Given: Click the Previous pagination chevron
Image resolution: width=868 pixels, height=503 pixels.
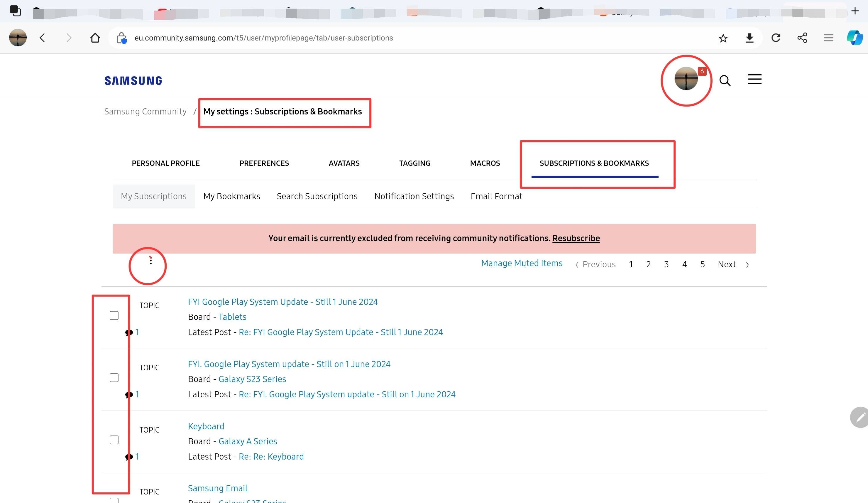Looking at the screenshot, I should click(x=577, y=264).
